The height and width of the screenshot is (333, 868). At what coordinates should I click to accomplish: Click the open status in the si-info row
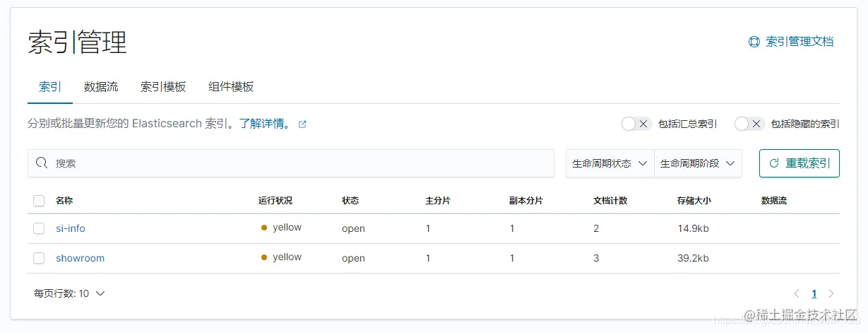click(x=353, y=228)
